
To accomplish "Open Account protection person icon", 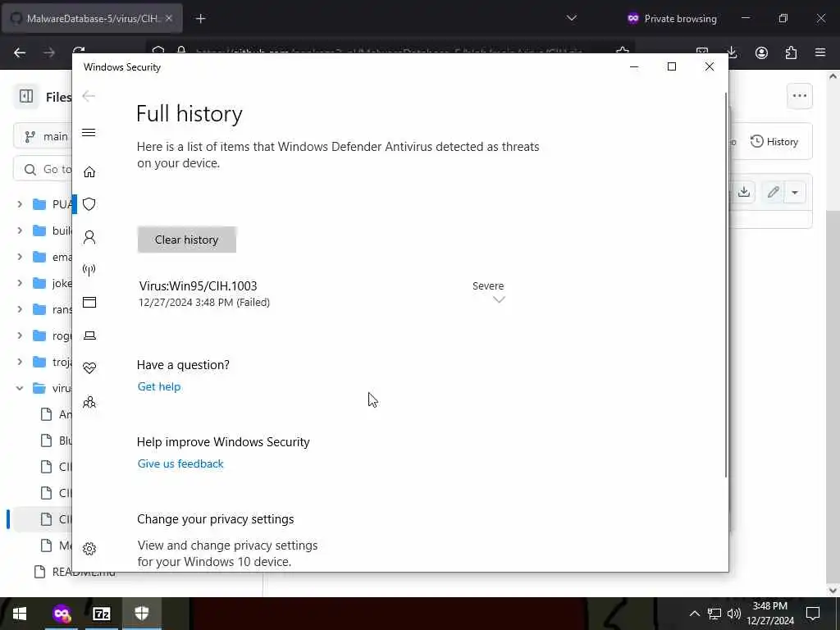I will (x=89, y=237).
